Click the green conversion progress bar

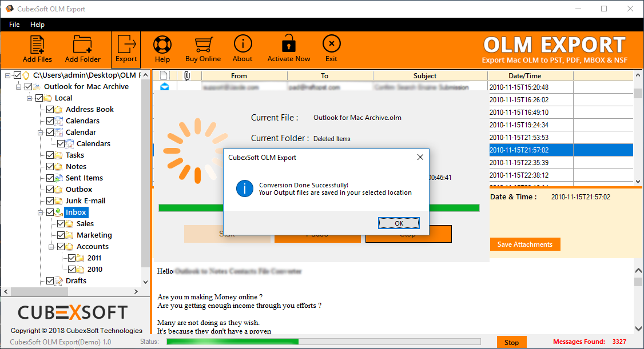319,208
